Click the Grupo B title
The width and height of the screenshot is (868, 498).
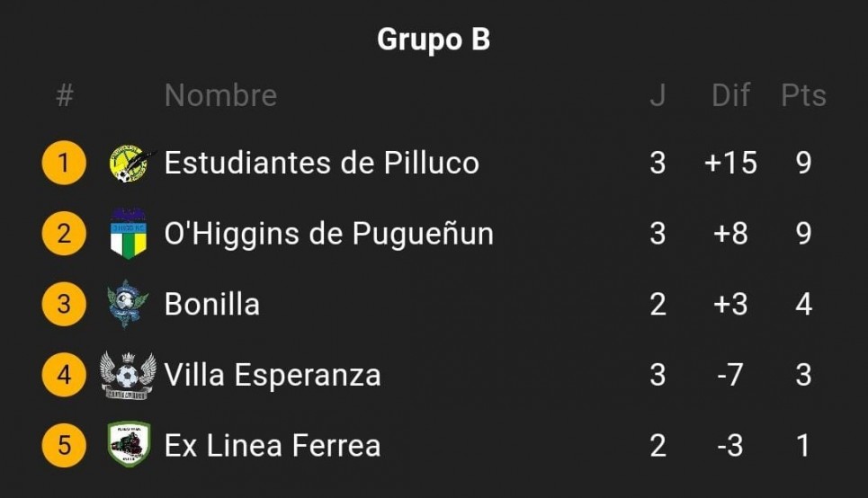(434, 40)
